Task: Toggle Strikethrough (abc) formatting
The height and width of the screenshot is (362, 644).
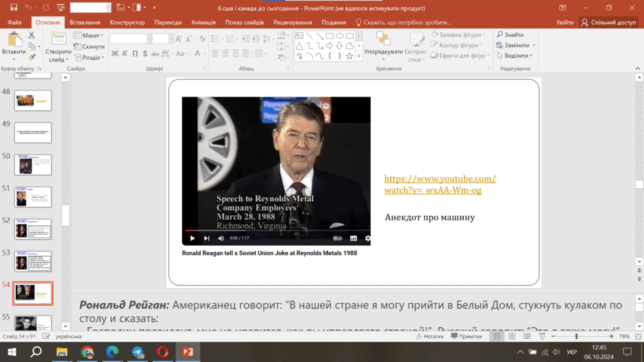Action: pos(155,53)
